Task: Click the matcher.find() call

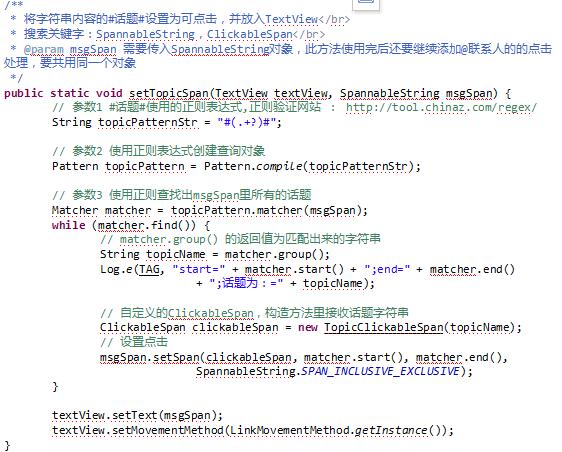Action: coord(147,225)
